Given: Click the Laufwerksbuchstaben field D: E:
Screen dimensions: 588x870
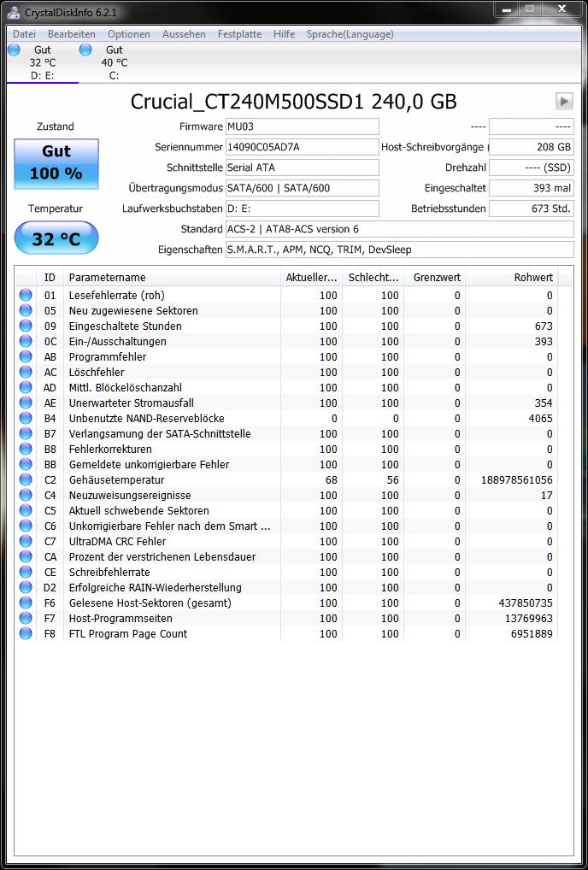Looking at the screenshot, I should (303, 209).
